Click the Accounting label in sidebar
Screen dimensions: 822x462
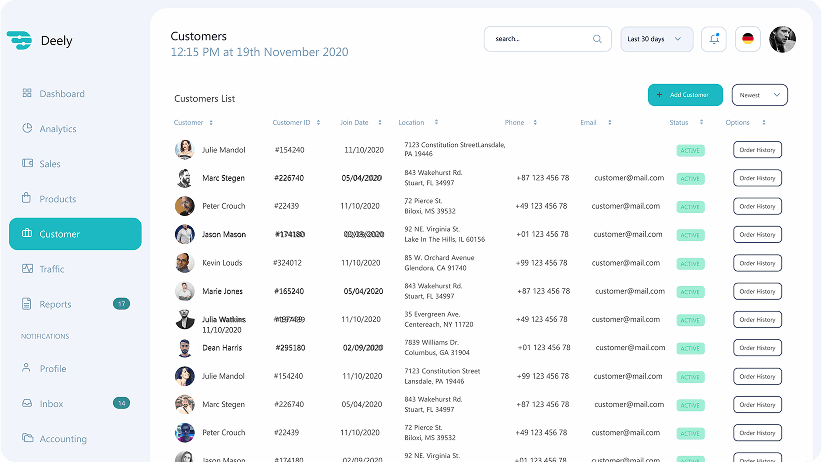63,439
